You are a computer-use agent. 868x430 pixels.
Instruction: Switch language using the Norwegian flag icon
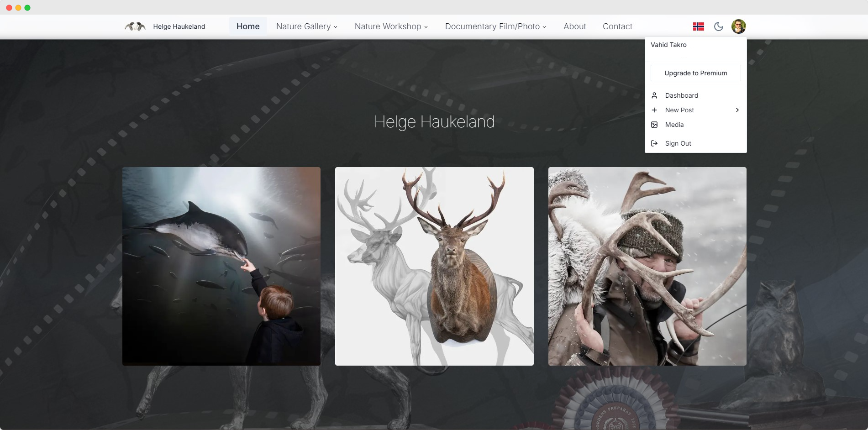point(698,26)
